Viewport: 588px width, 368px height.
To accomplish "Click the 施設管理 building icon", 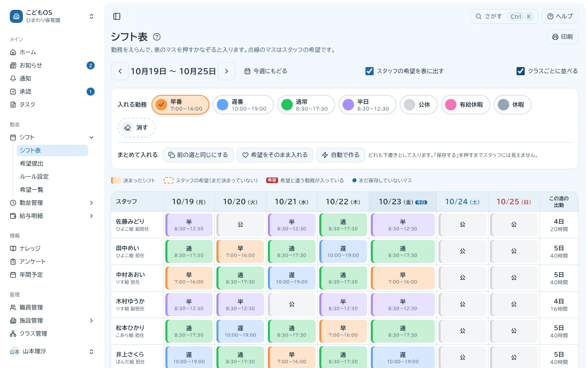I will click(x=13, y=321).
